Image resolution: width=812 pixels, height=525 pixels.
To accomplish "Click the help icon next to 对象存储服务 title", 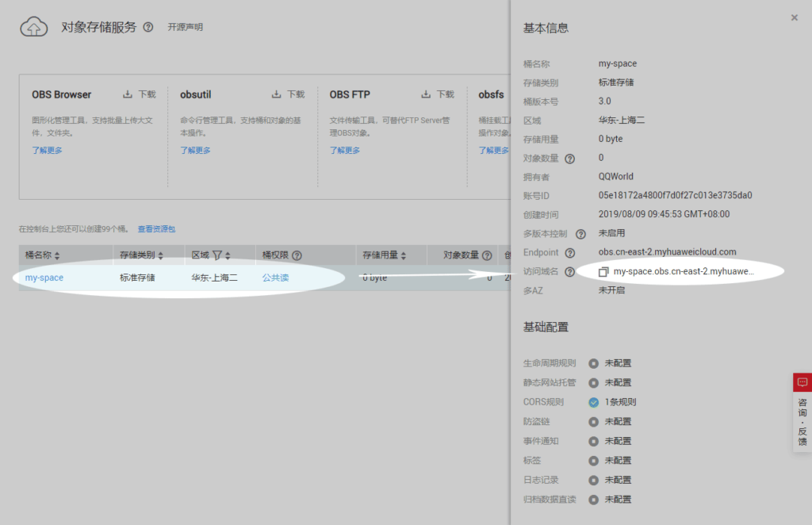I will coord(148,27).
